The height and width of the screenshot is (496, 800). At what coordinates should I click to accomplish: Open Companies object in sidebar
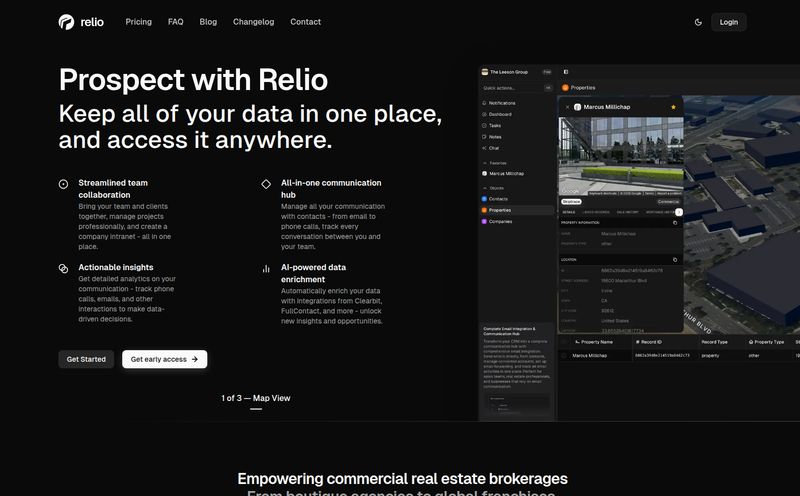[x=497, y=221]
